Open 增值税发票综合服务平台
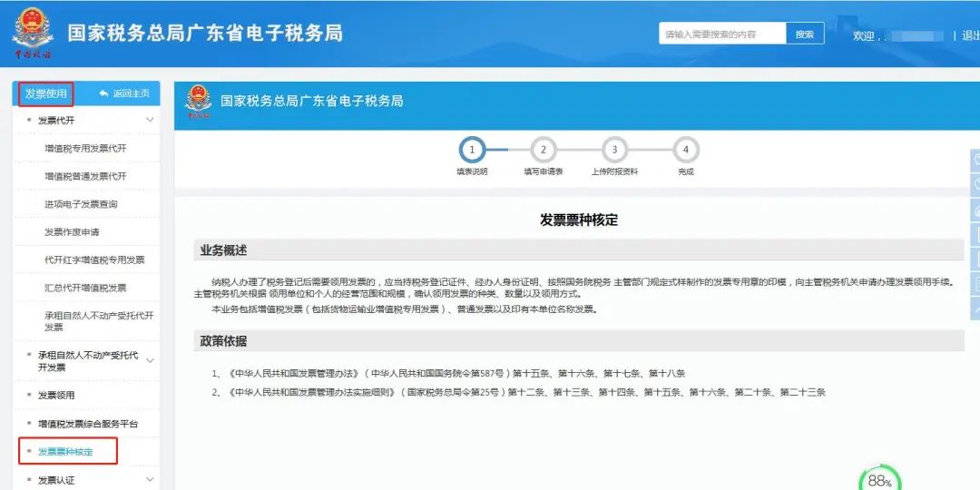 pyautogui.click(x=88, y=424)
